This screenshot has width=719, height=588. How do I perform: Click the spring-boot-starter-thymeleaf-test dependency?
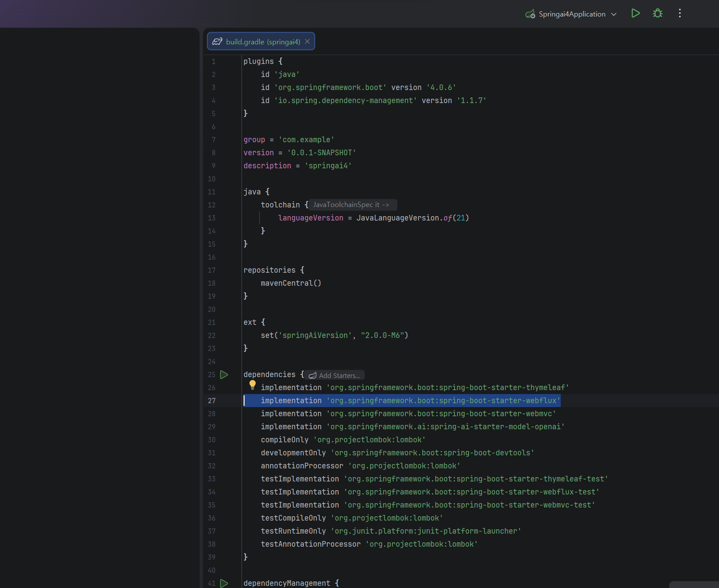(x=434, y=479)
